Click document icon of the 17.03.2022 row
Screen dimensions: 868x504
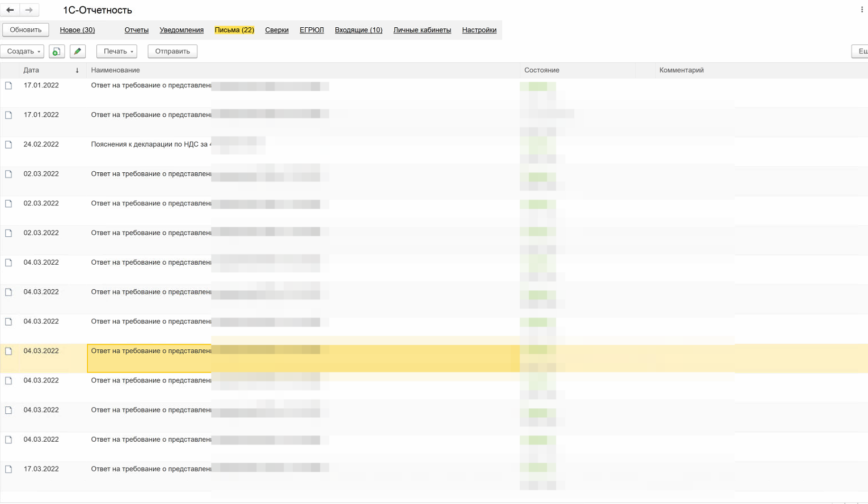coord(9,469)
